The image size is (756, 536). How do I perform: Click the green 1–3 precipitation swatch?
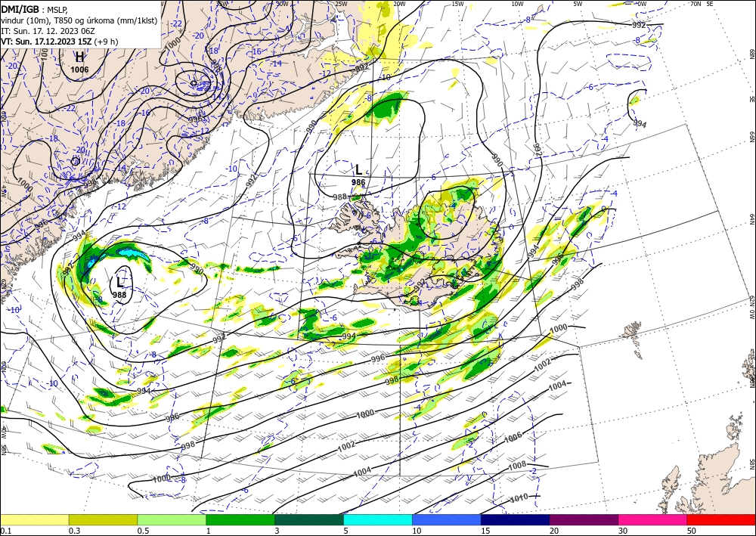[240, 519]
